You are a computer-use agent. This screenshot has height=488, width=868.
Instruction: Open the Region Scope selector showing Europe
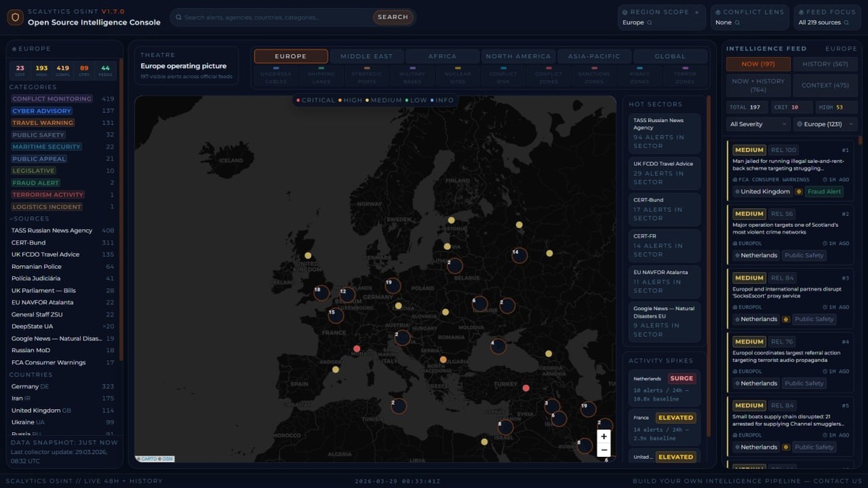coord(661,17)
